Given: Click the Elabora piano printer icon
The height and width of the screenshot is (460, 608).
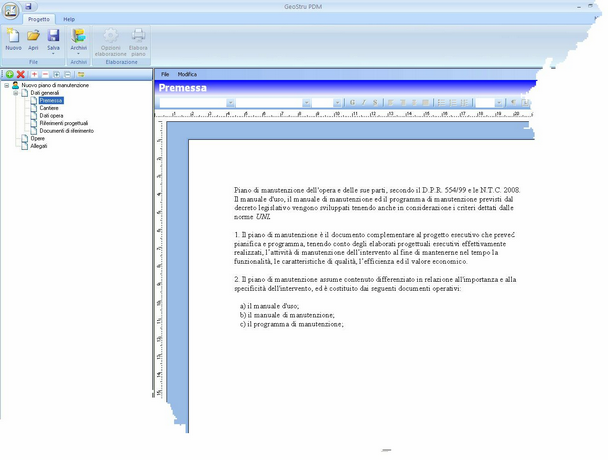Looking at the screenshot, I should 138,36.
